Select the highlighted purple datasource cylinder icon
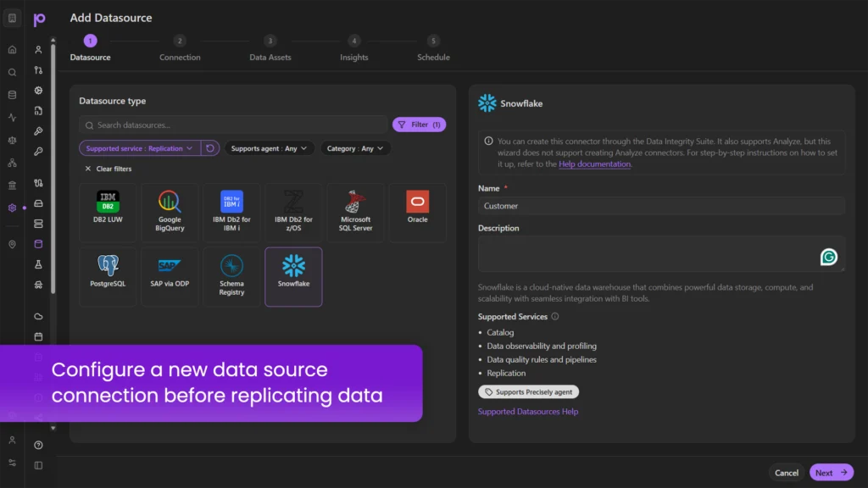 38,244
